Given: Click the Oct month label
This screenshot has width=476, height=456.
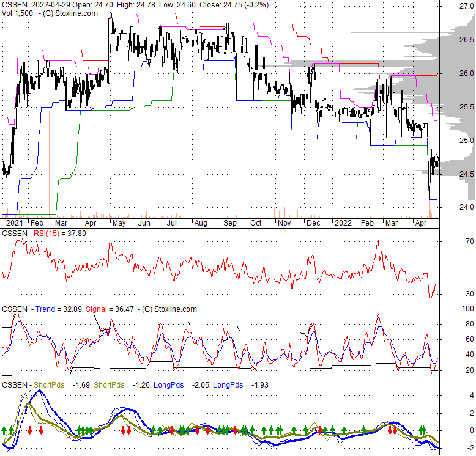Looking at the screenshot, I should [x=256, y=223].
